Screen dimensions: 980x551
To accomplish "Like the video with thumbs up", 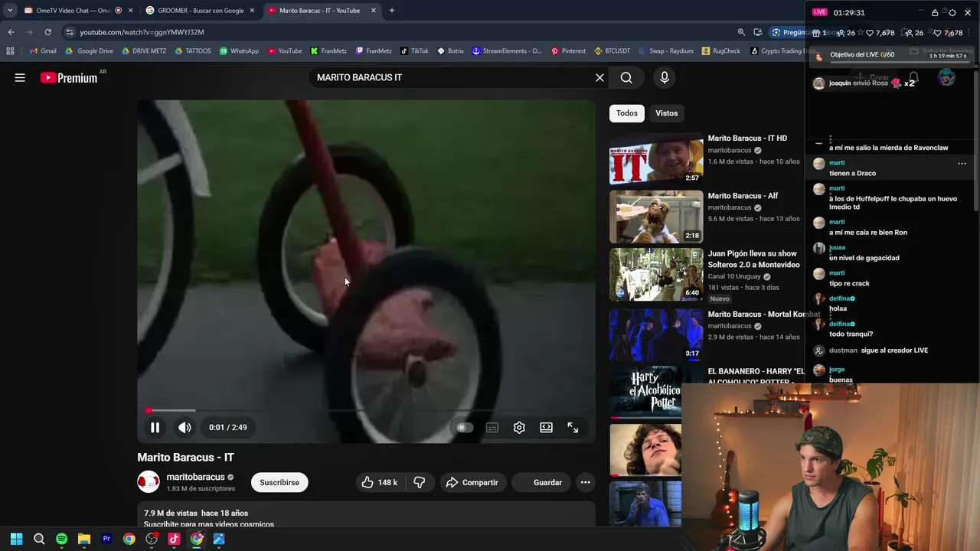I will [x=381, y=483].
